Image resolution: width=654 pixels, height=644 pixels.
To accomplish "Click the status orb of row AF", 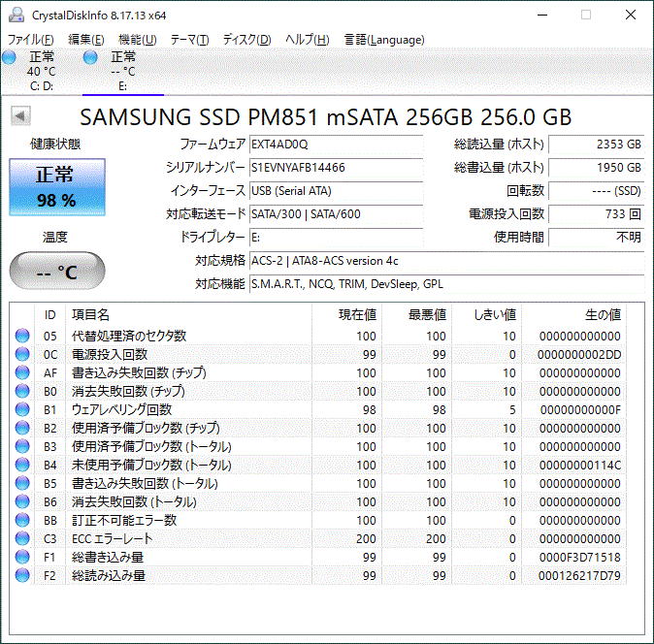I will coord(22,372).
